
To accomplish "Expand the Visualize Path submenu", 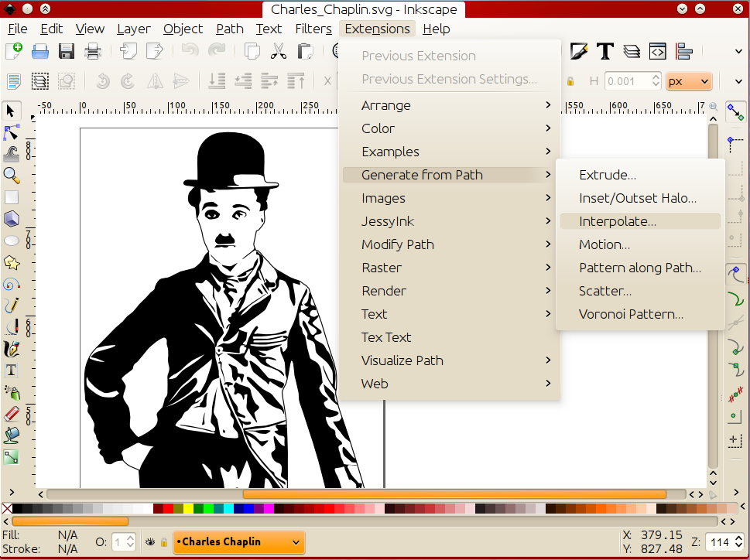I will pyautogui.click(x=451, y=360).
